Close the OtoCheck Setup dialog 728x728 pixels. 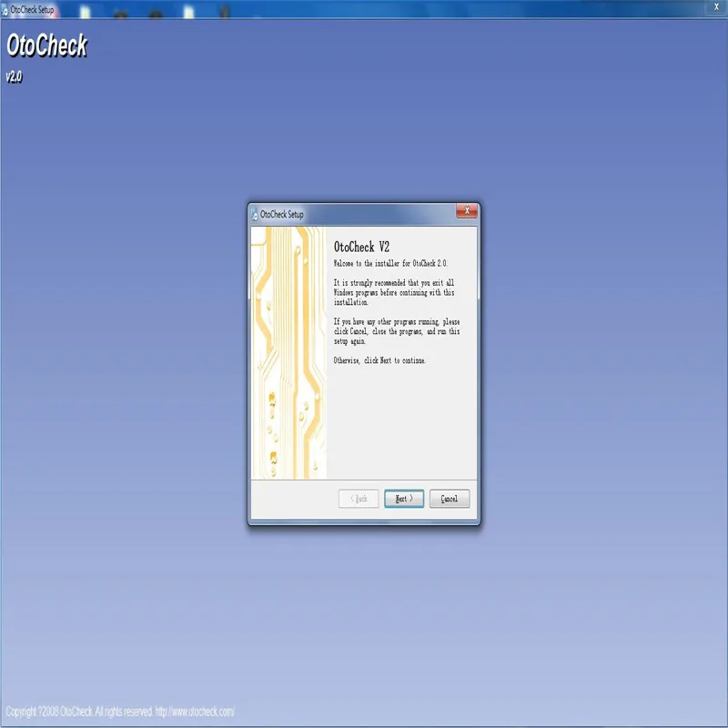pyautogui.click(x=466, y=211)
